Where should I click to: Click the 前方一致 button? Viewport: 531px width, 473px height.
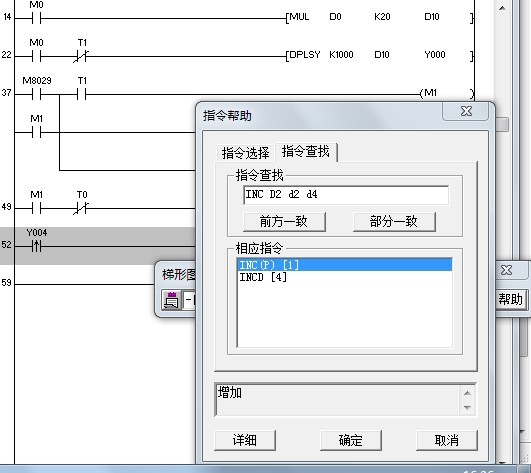[284, 222]
